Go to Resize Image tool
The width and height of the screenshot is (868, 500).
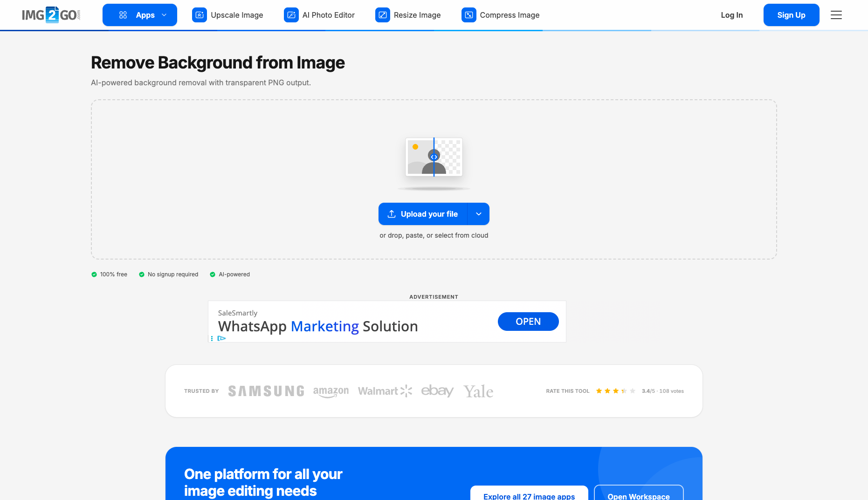click(408, 15)
